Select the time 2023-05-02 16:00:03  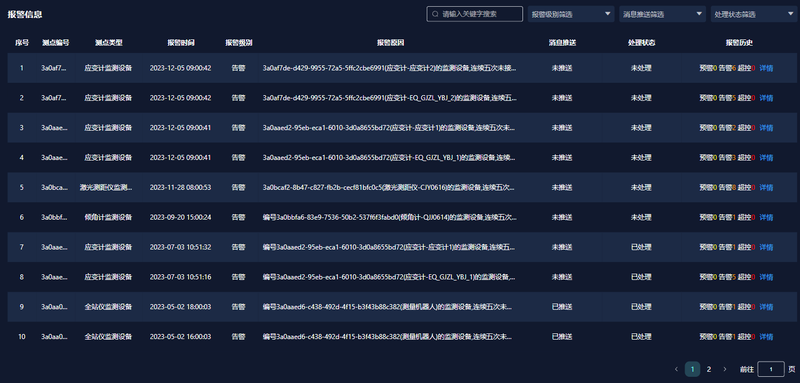click(181, 337)
